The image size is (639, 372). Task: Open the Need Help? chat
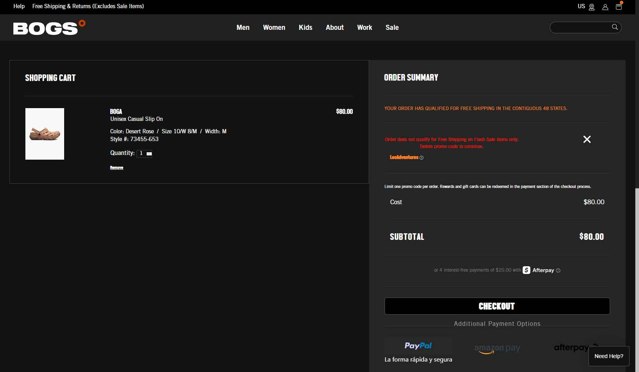[x=608, y=356]
